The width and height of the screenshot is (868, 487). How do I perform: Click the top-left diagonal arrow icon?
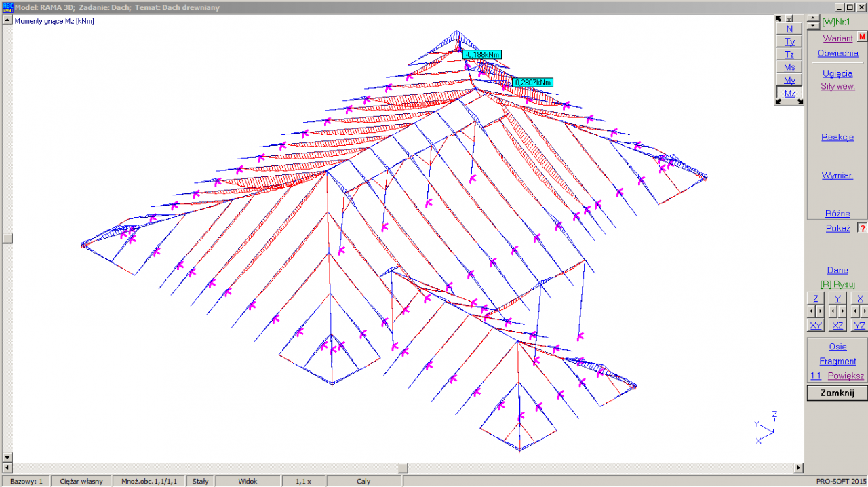click(778, 19)
